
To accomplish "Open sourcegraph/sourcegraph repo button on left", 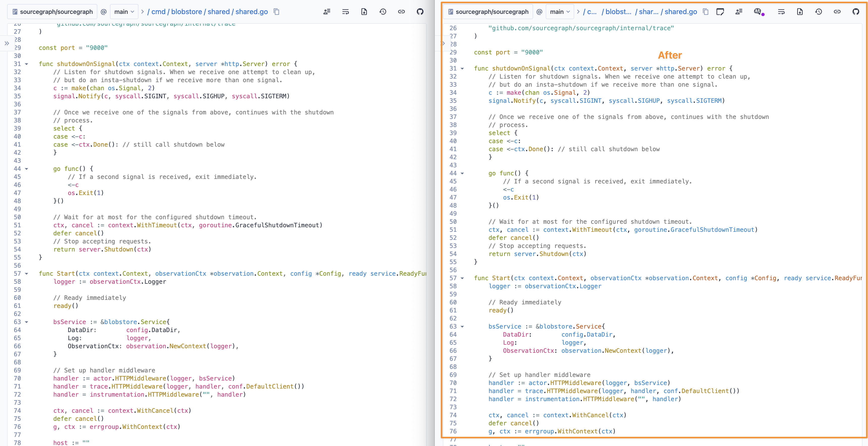I will click(52, 12).
